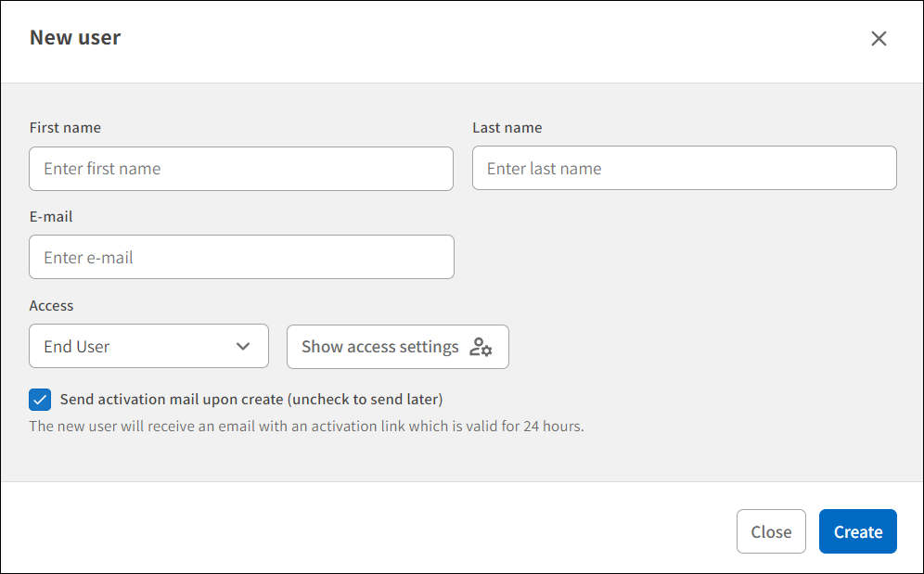Click the New user dialog title

[75, 37]
